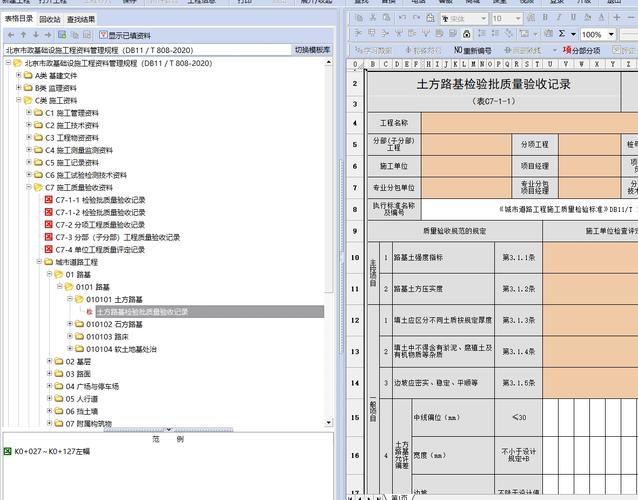Toggle bold formatting
Image resolution: width=638 pixels, height=500 pixels.
point(545,17)
